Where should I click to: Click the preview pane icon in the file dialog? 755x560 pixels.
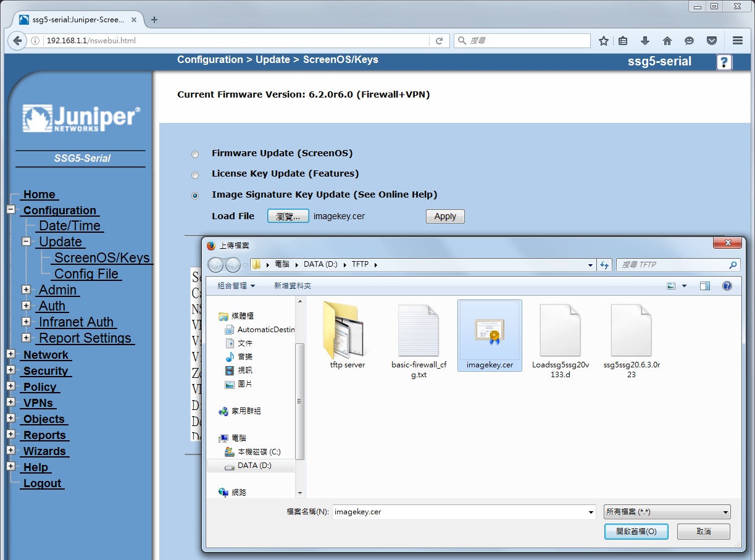(704, 285)
